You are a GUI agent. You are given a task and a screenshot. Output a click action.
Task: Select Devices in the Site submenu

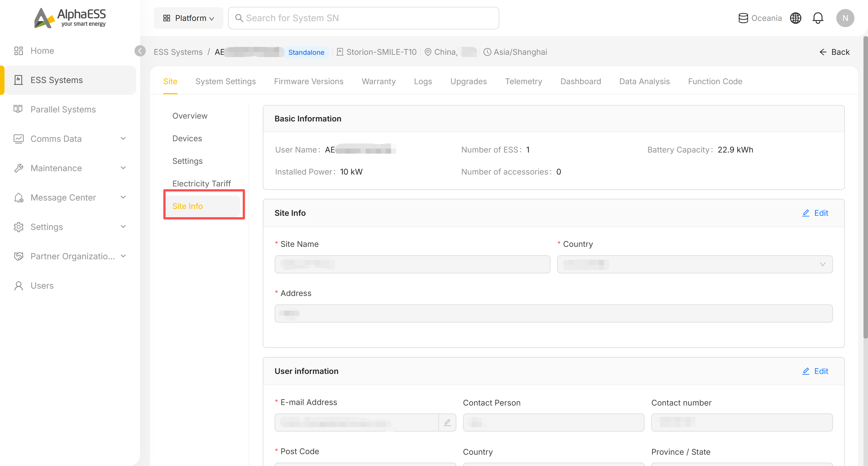pyautogui.click(x=187, y=138)
